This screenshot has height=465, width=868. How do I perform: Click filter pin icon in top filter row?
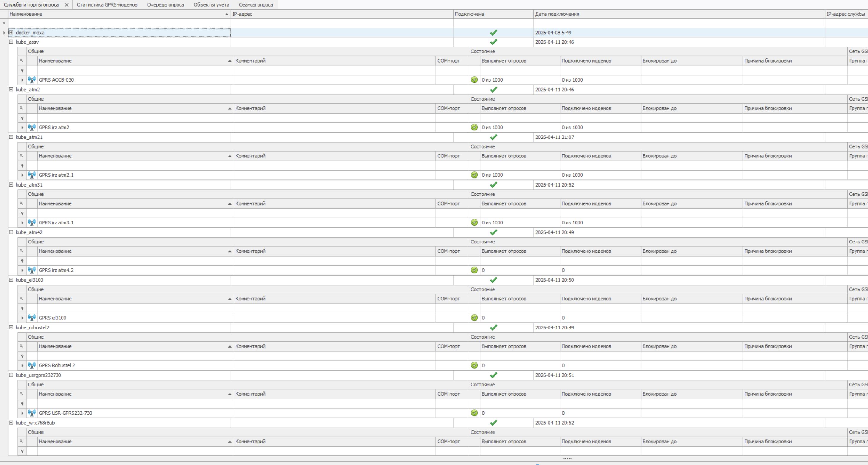(4, 24)
